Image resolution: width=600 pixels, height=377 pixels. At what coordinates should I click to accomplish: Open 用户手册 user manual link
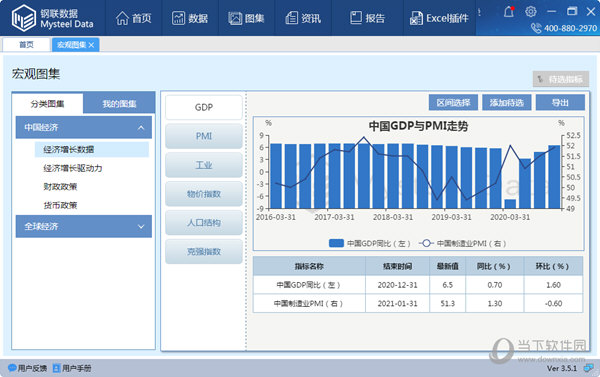72,368
